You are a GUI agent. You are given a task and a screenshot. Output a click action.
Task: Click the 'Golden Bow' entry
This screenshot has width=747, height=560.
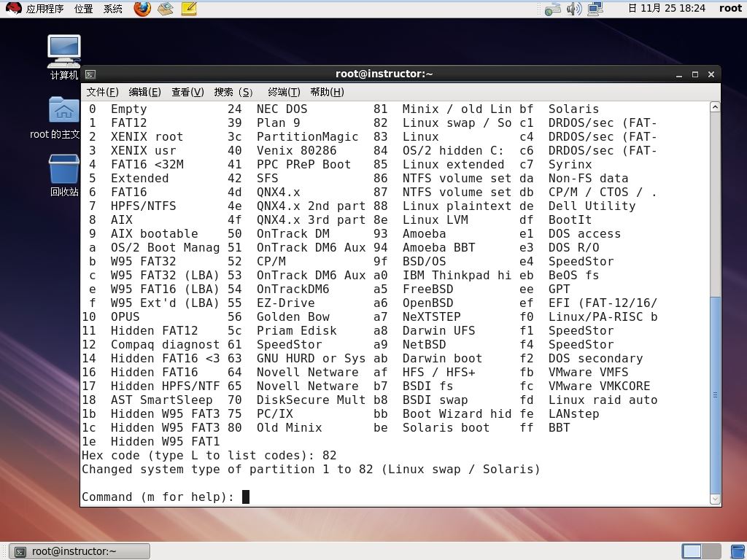point(293,316)
